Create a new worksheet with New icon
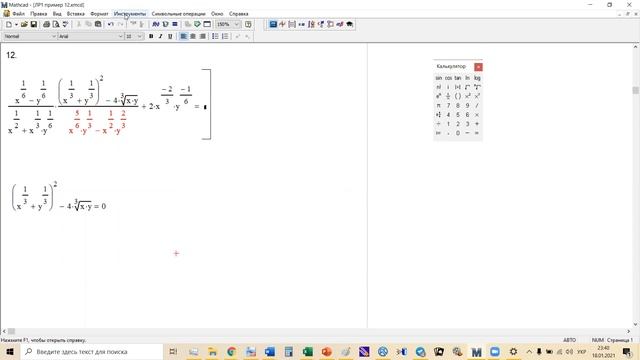640x360 pixels. point(9,24)
